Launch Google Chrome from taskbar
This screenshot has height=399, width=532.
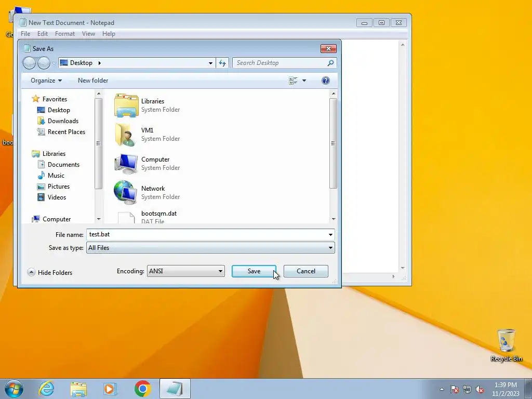[142, 389]
